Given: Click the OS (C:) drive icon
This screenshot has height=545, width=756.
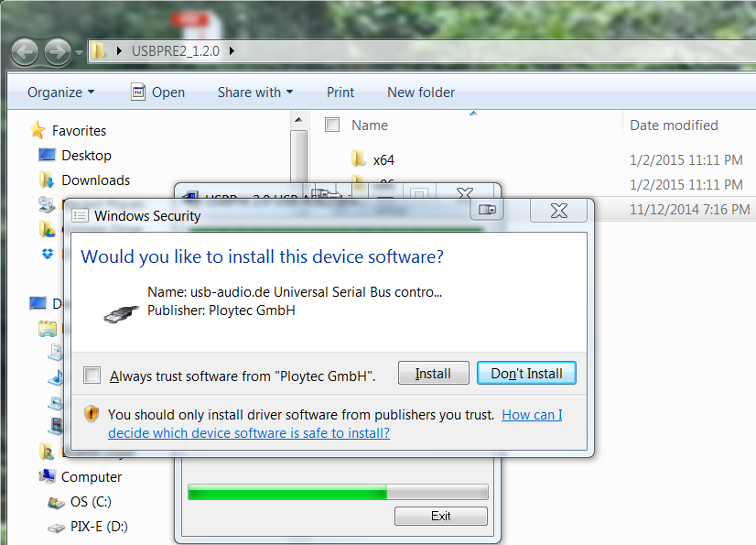Looking at the screenshot, I should (x=56, y=503).
